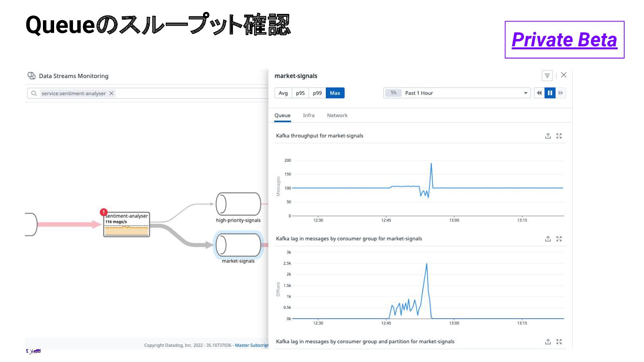644x362 pixels.
Task: Click the 1h time badge
Action: click(x=393, y=93)
